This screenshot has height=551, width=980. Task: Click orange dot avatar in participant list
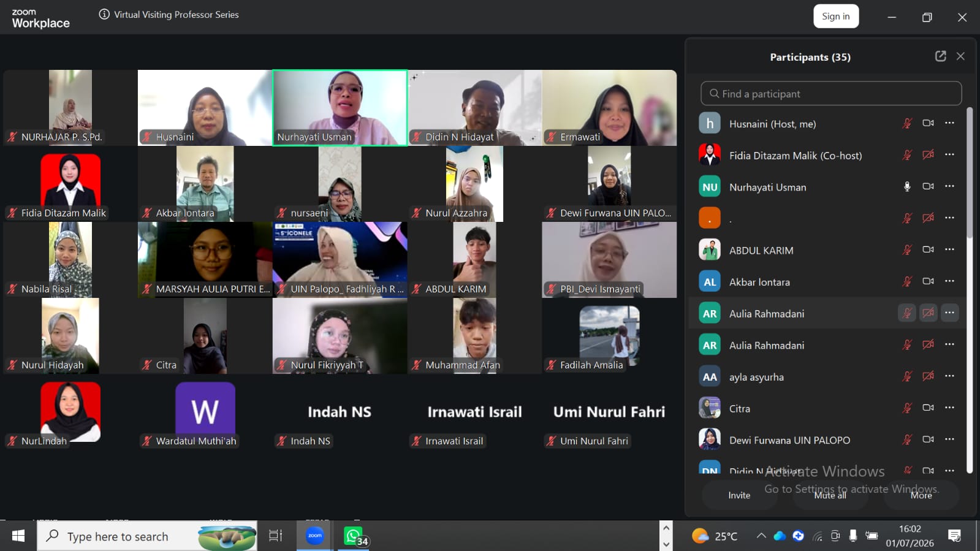click(710, 218)
